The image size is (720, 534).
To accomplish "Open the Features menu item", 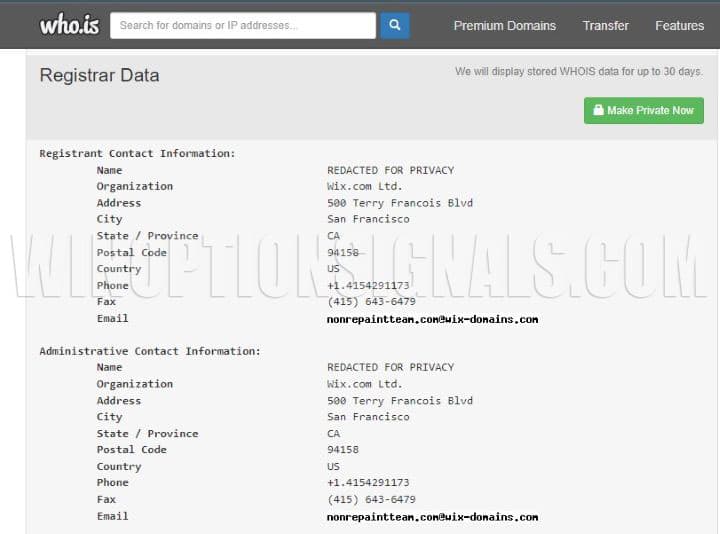I will tap(679, 25).
